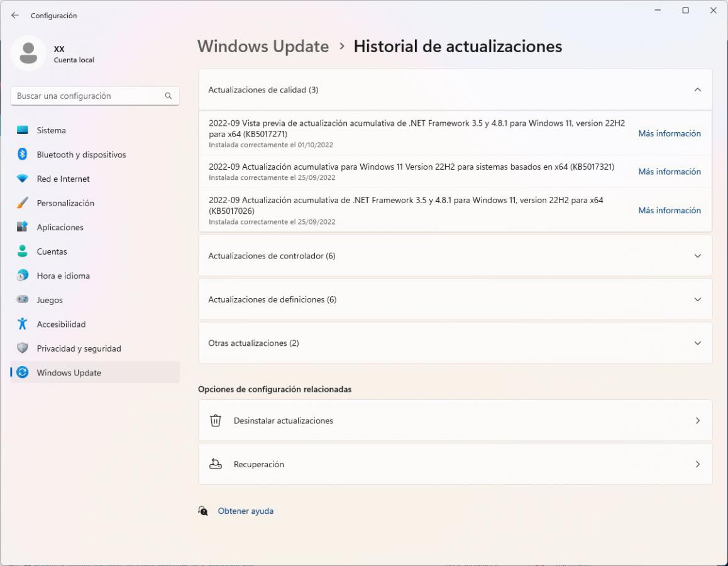Open the Cuentas settings page
728x566 pixels.
(x=52, y=252)
